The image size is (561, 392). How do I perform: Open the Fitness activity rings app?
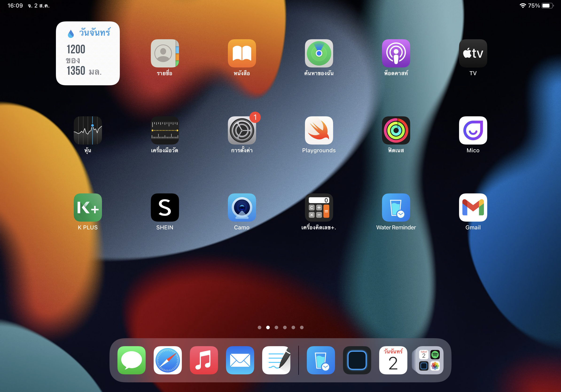(x=396, y=130)
